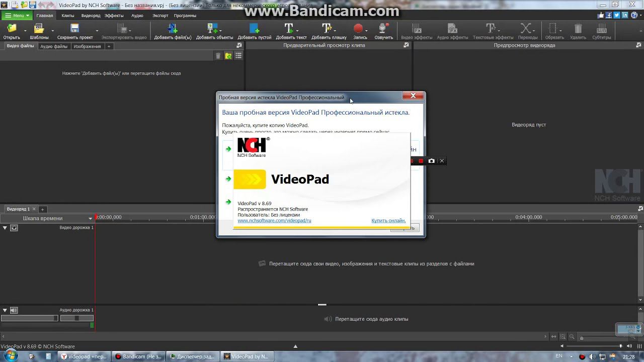Toggle visibility of Видео дорожка 1
The image size is (644, 362).
(x=14, y=228)
